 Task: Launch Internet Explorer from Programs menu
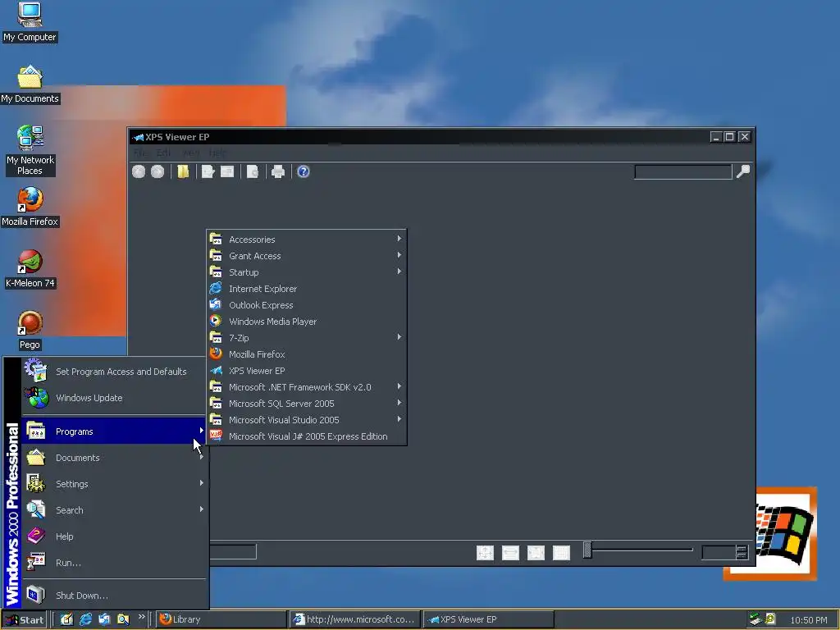307,288
